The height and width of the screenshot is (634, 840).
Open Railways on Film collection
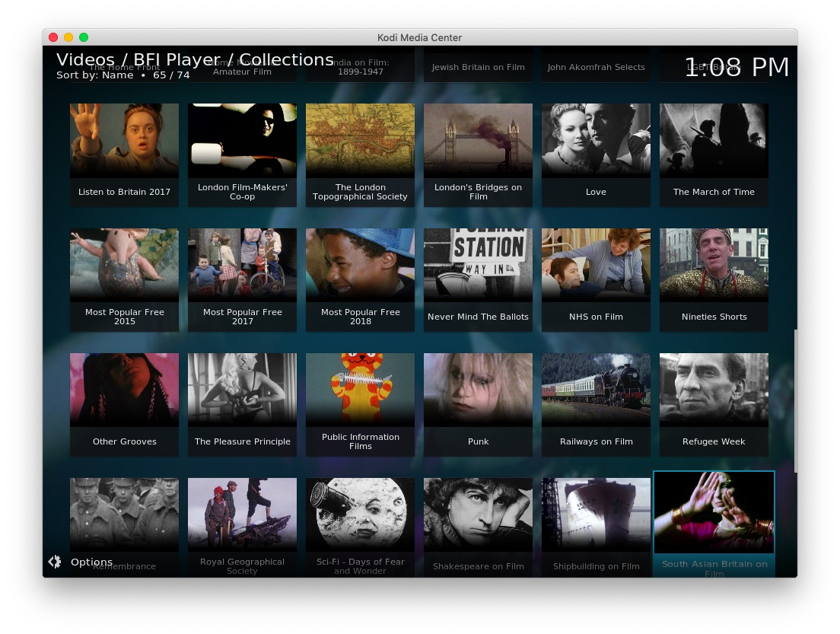pyautogui.click(x=596, y=404)
